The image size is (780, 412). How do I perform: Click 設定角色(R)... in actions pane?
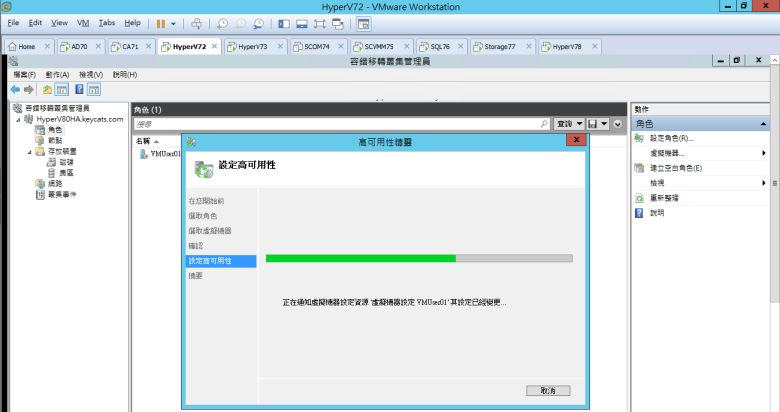coord(671,138)
